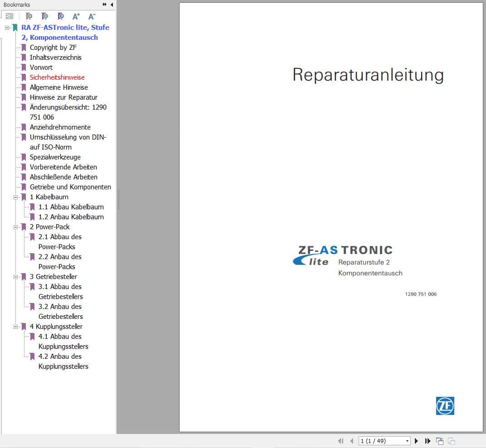The height and width of the screenshot is (448, 486).
Task: Open the Anziehdrehmomente bookmark
Action: coord(60,127)
